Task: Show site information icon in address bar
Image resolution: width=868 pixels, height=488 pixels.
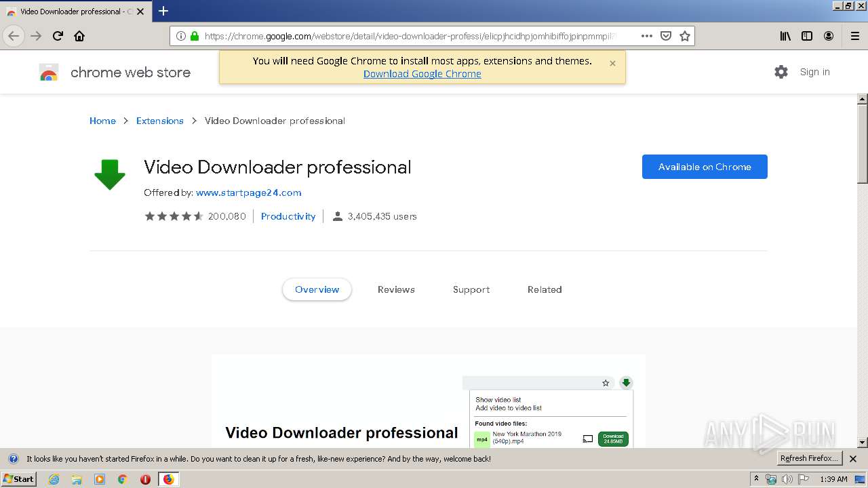Action: pos(180,36)
